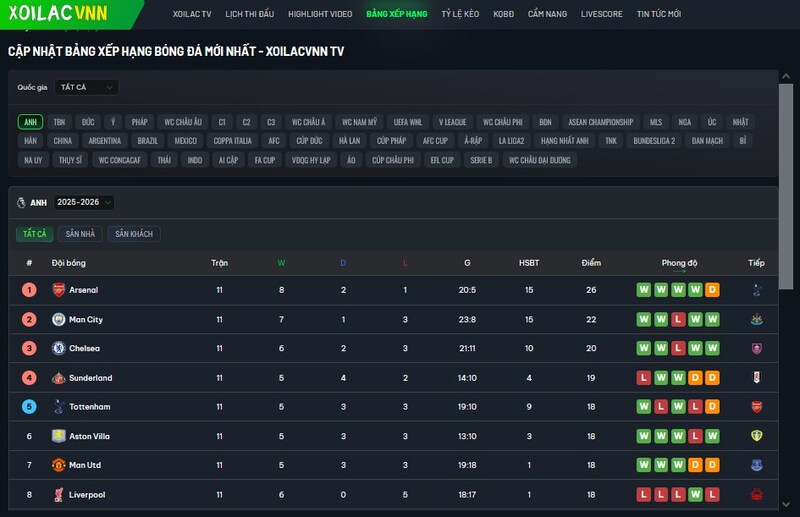Open the Lịch thi đấu menu
Image resolution: width=800 pixels, height=517 pixels.
pyautogui.click(x=249, y=14)
